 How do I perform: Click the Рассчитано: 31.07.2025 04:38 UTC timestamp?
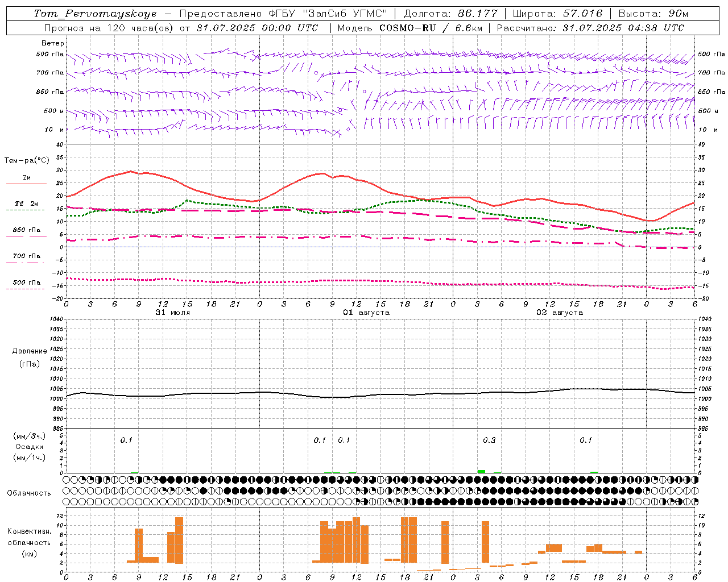(x=590, y=28)
